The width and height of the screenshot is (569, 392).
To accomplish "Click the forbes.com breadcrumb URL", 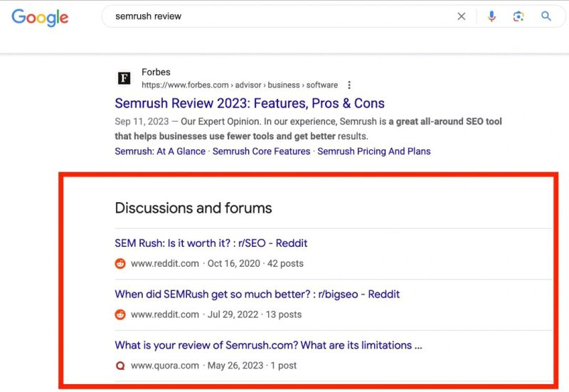I will (x=240, y=85).
